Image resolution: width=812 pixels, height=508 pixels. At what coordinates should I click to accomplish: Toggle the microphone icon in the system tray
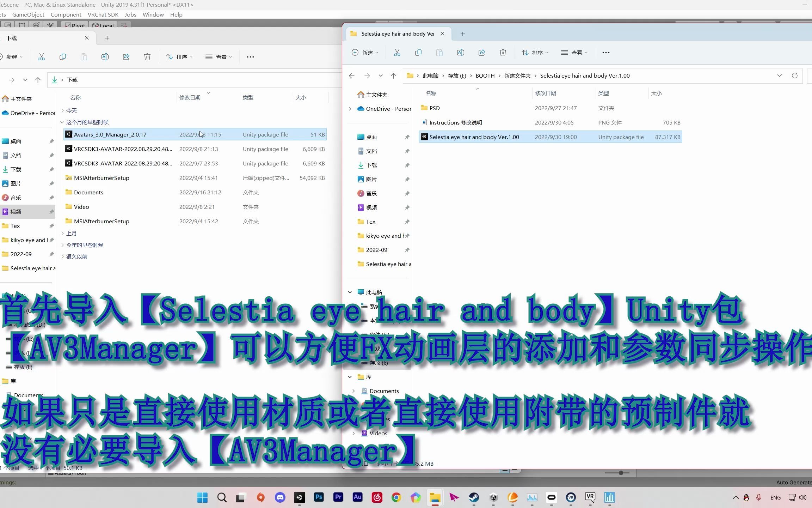[758, 497]
